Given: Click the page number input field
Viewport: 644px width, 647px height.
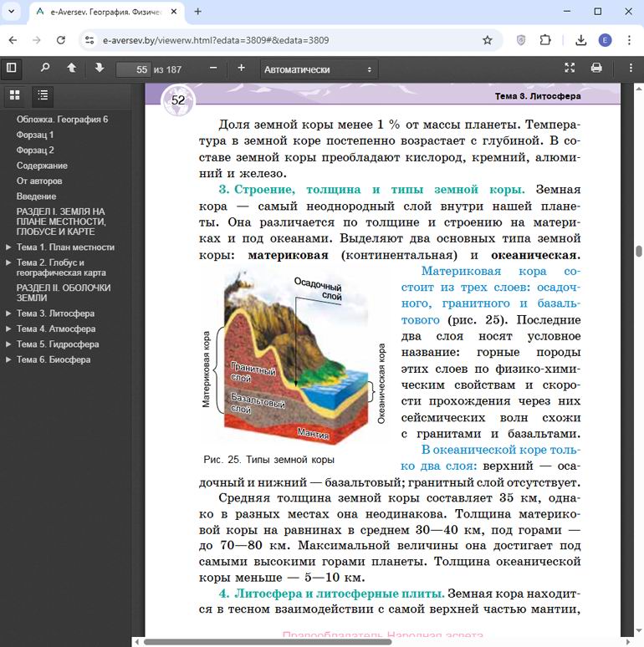Looking at the screenshot, I should 132,69.
